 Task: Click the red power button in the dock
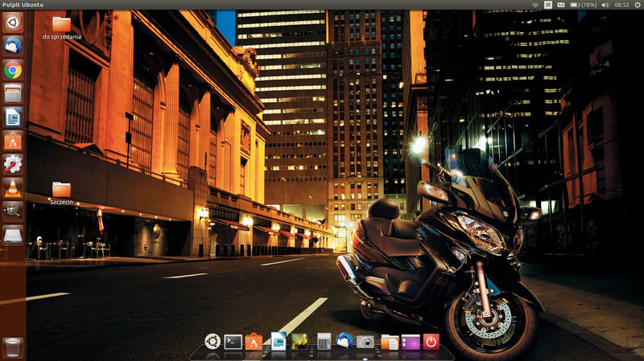pos(431,342)
